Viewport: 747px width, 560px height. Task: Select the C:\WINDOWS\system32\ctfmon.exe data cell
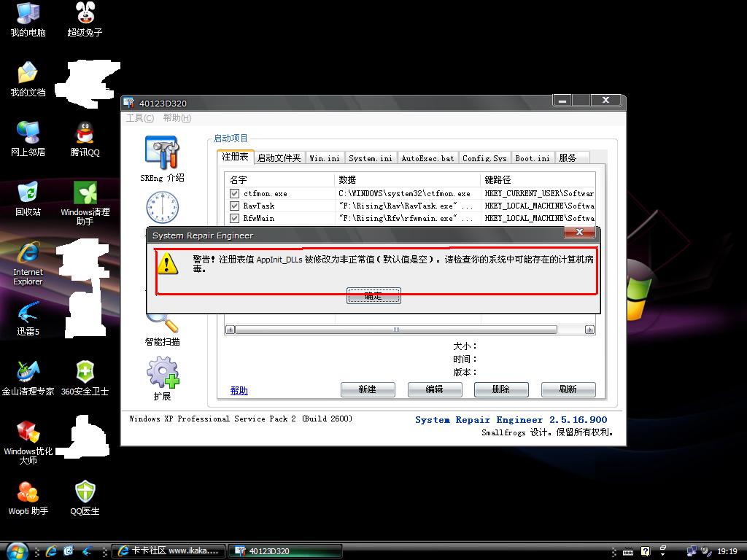[404, 193]
